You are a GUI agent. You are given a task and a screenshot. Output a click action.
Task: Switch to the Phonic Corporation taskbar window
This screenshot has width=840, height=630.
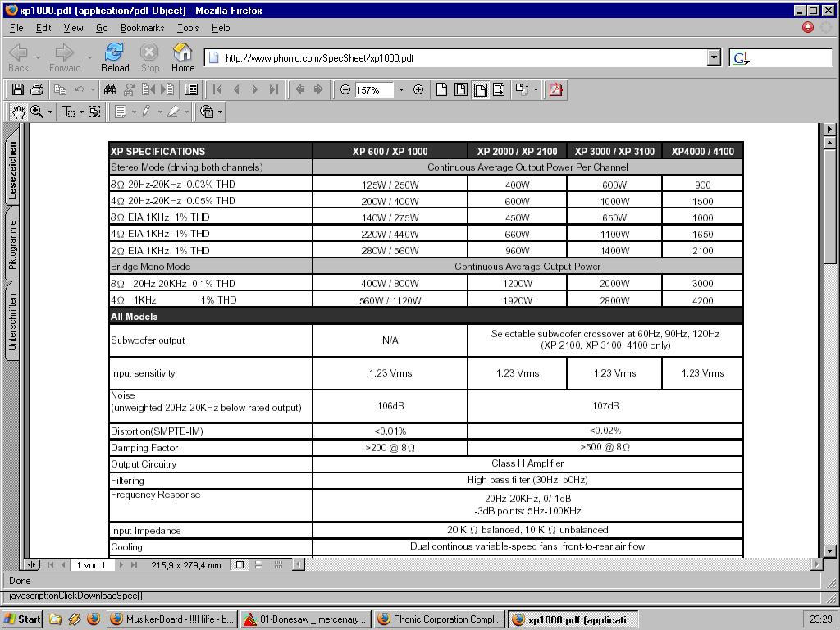coord(440,619)
